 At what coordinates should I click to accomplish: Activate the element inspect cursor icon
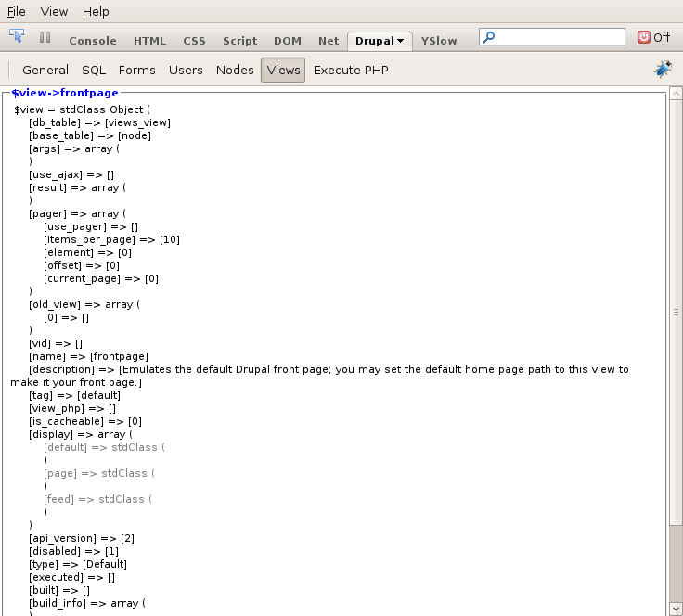(x=17, y=36)
